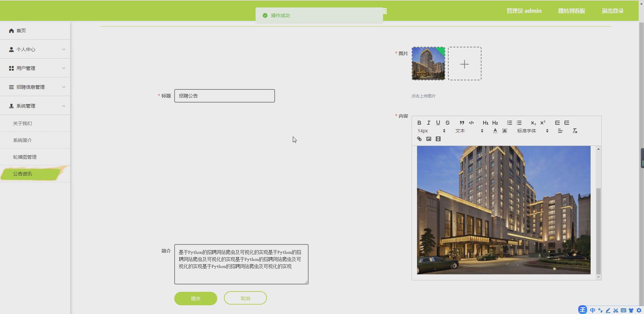
Task: Select 公告资讯 submenu item
Action: [x=35, y=174]
